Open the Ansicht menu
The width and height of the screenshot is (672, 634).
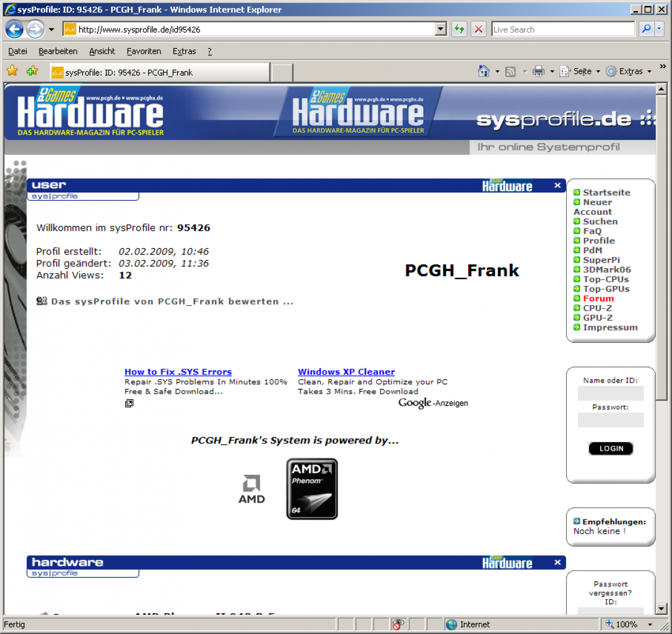pyautogui.click(x=102, y=51)
